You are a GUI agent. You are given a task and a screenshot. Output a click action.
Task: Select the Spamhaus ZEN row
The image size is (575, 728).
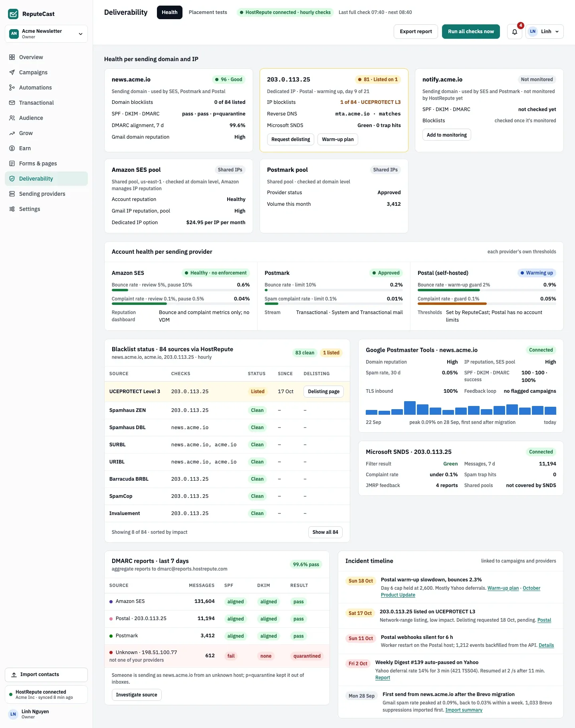coord(227,410)
